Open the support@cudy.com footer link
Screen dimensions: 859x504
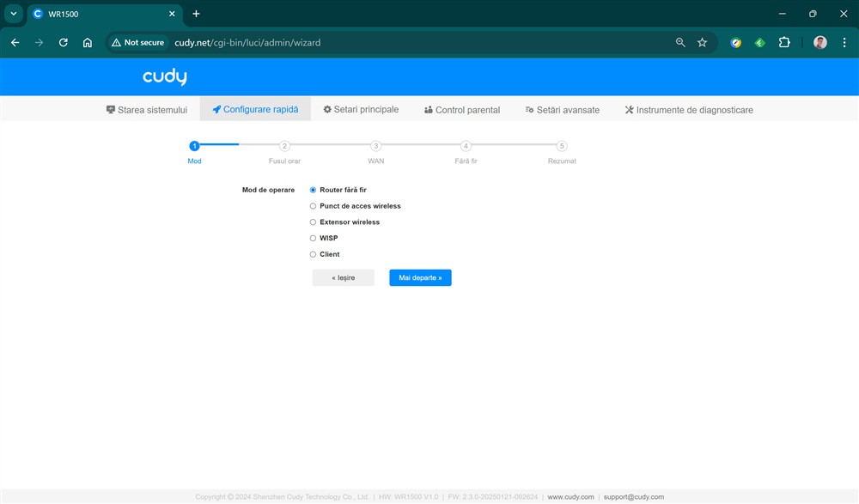[633, 497]
